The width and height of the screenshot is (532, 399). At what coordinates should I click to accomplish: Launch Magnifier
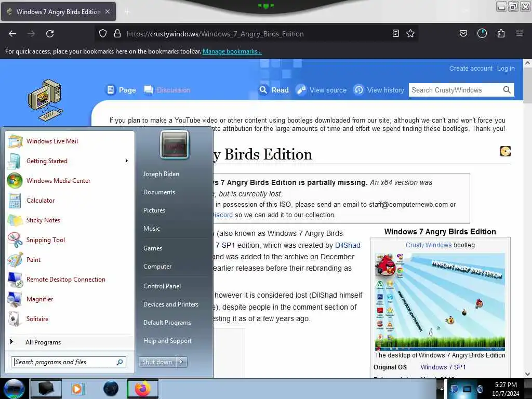(70, 299)
